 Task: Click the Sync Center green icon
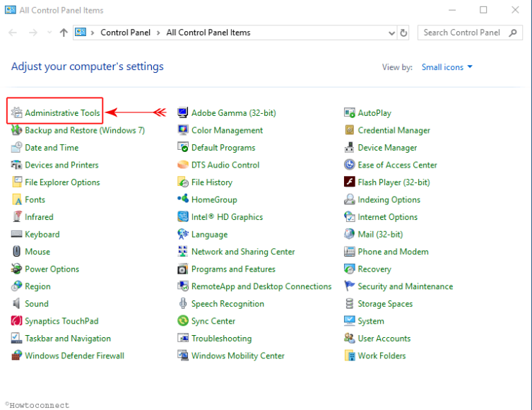[x=183, y=320]
